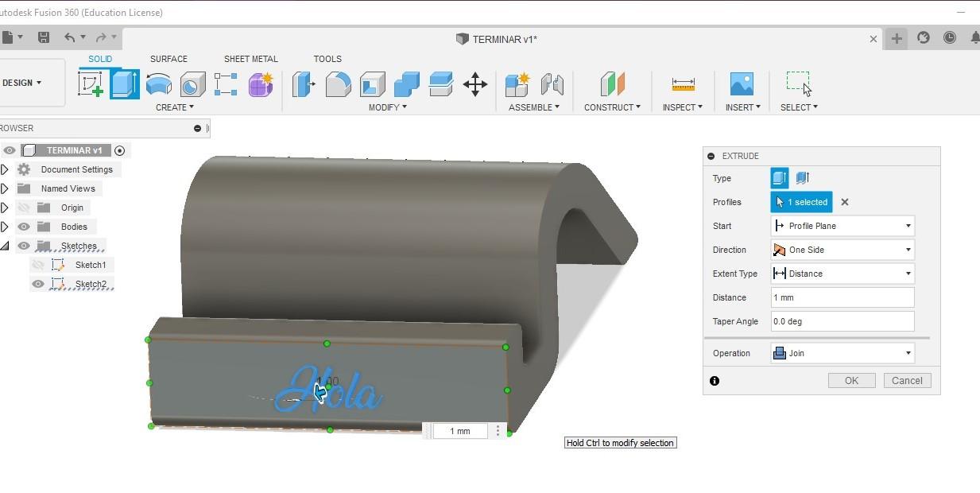Click the Create Sketch tool icon
The height and width of the screenshot is (493, 980).
click(91, 83)
